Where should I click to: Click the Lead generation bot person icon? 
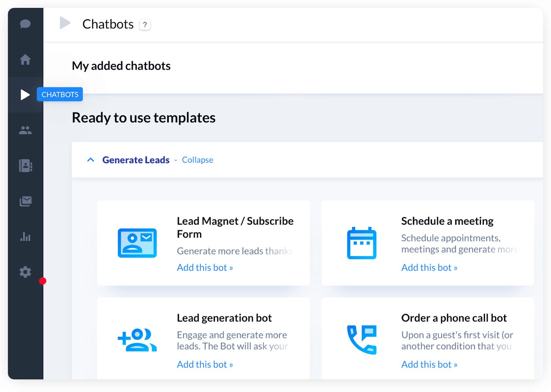pyautogui.click(x=137, y=340)
